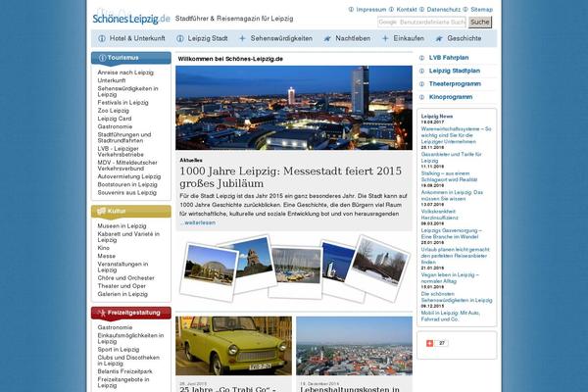The image size is (588, 392).
Task: Open Theater und Oper link
Action: tap(122, 286)
